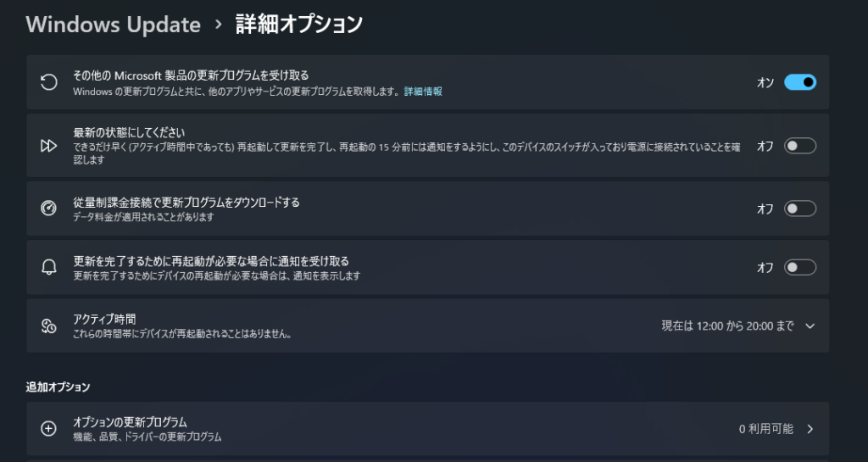This screenshot has height=462, width=868.
Task: Click the refresh icon beside Microsoft製品の更新プログラム
Action: click(49, 82)
